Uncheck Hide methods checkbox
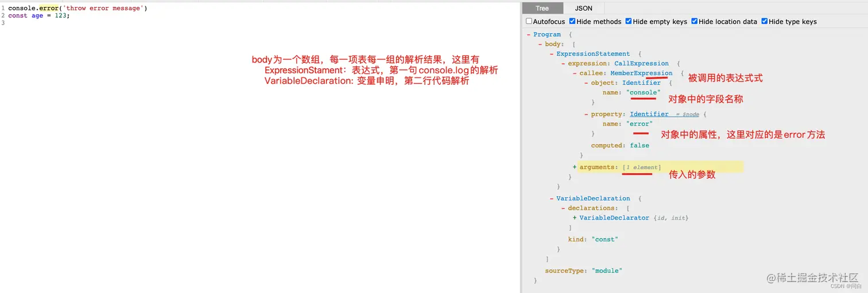 (x=572, y=21)
